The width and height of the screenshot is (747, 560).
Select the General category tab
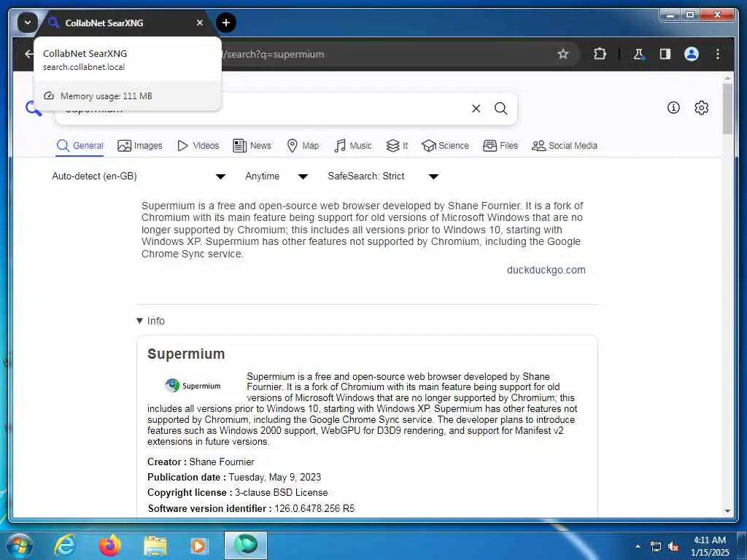[80, 146]
